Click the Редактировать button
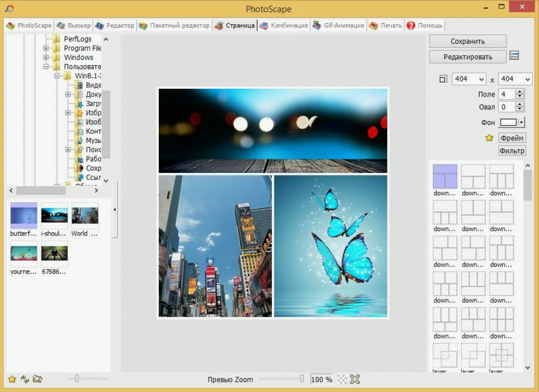Image resolution: width=539 pixels, height=392 pixels. click(x=467, y=57)
